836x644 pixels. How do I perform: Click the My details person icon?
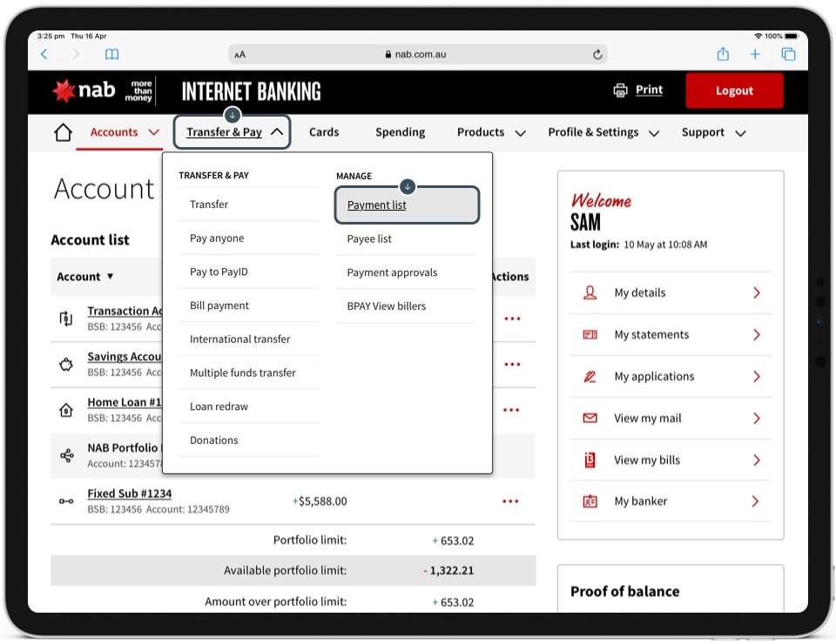(590, 292)
